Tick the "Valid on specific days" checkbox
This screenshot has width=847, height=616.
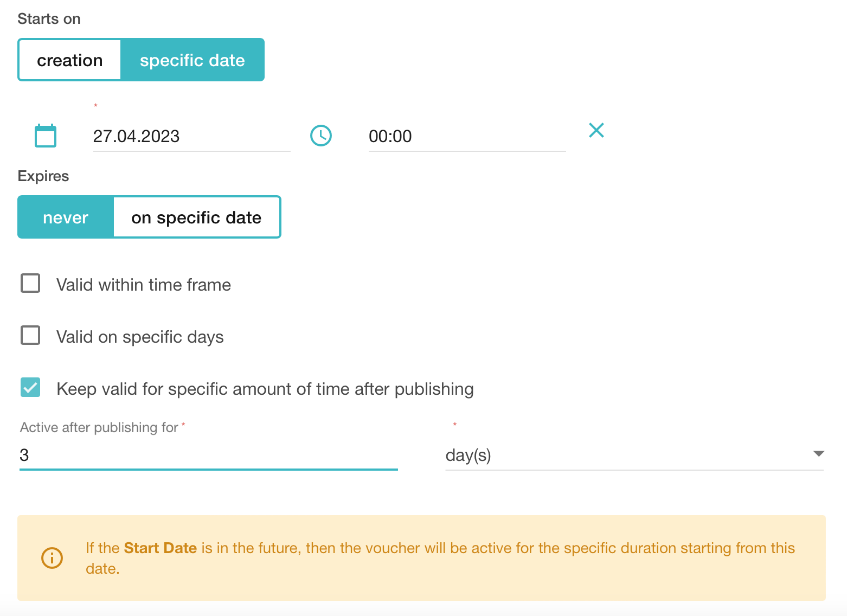pos(30,335)
